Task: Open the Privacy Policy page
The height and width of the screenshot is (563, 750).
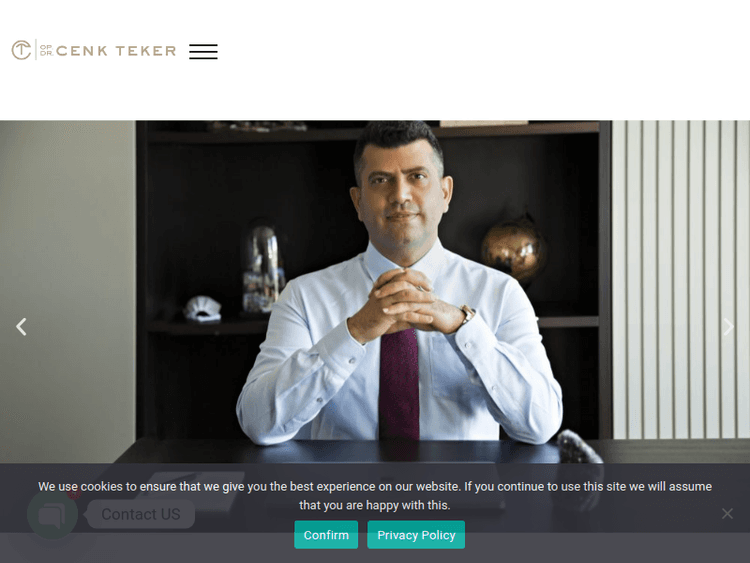Action: (416, 535)
